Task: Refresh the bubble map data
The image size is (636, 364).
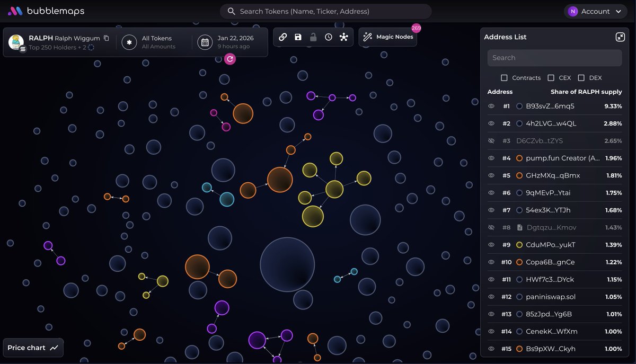Action: tap(229, 59)
